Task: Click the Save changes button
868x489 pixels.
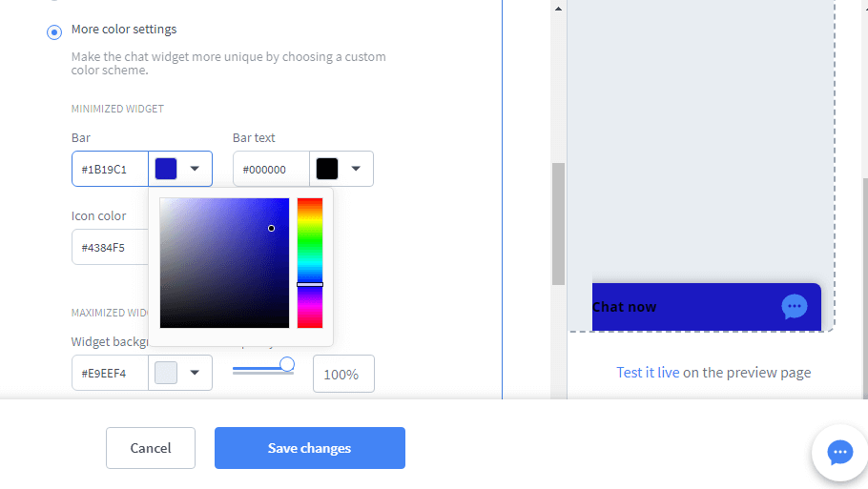Action: click(310, 448)
